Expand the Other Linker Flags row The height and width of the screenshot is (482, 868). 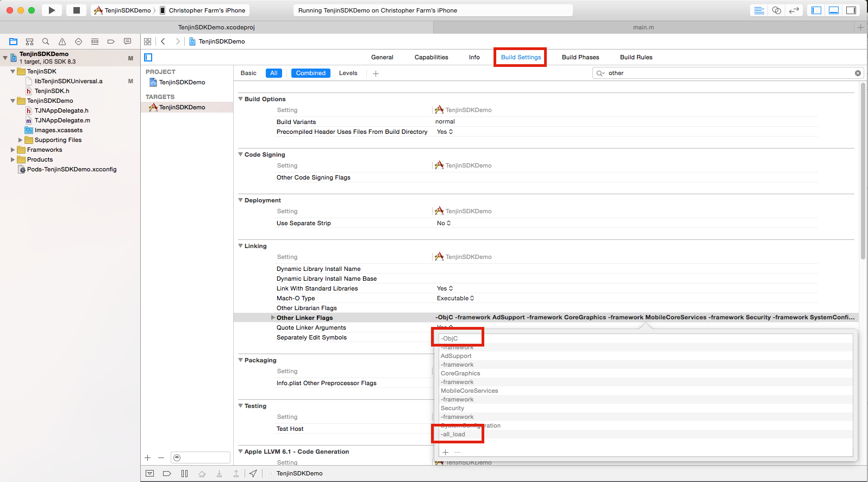click(x=273, y=318)
